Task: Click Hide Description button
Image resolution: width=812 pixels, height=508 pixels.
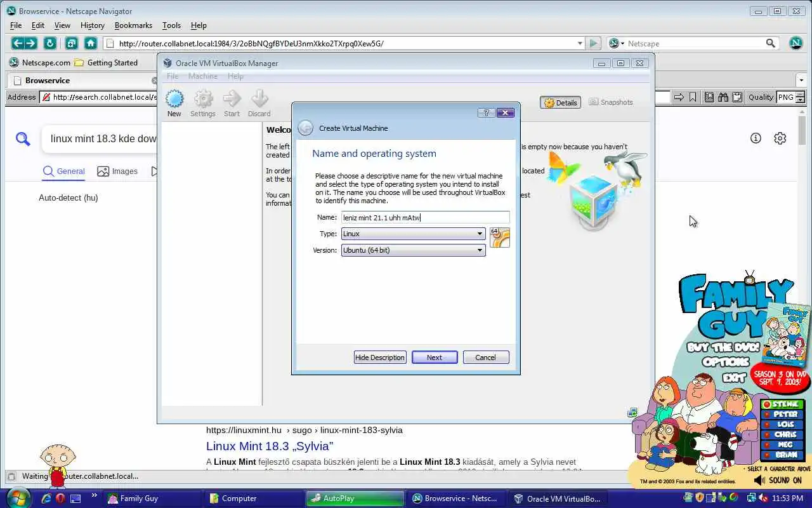Action: click(380, 358)
